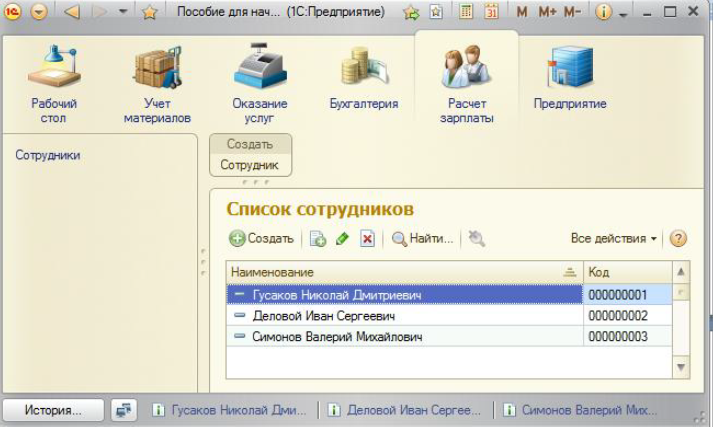Expand dropdown arrow next to info icon
713x429 pixels.
click(623, 15)
